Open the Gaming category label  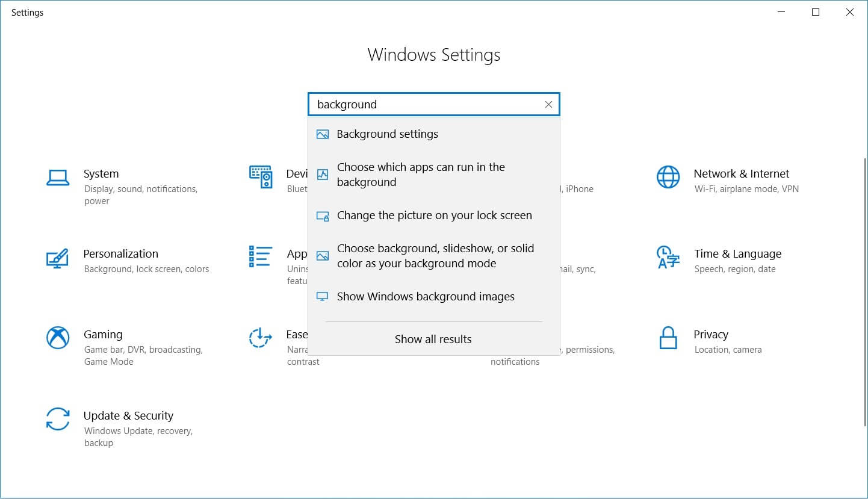[x=103, y=335]
